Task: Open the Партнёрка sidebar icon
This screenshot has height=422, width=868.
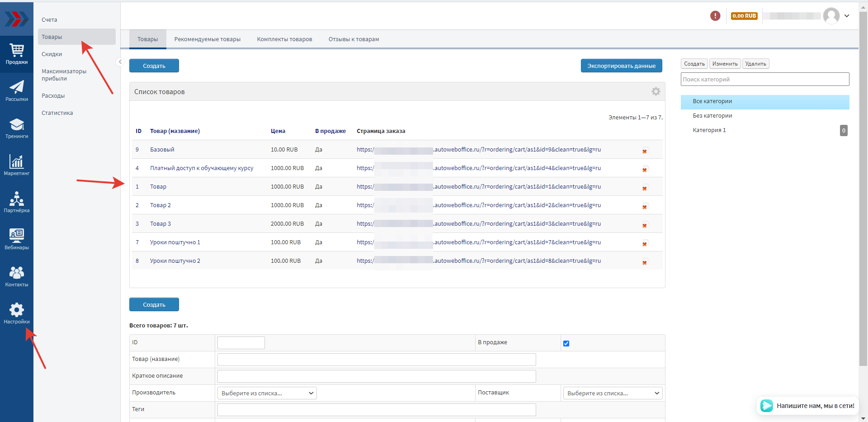Action: tap(17, 202)
